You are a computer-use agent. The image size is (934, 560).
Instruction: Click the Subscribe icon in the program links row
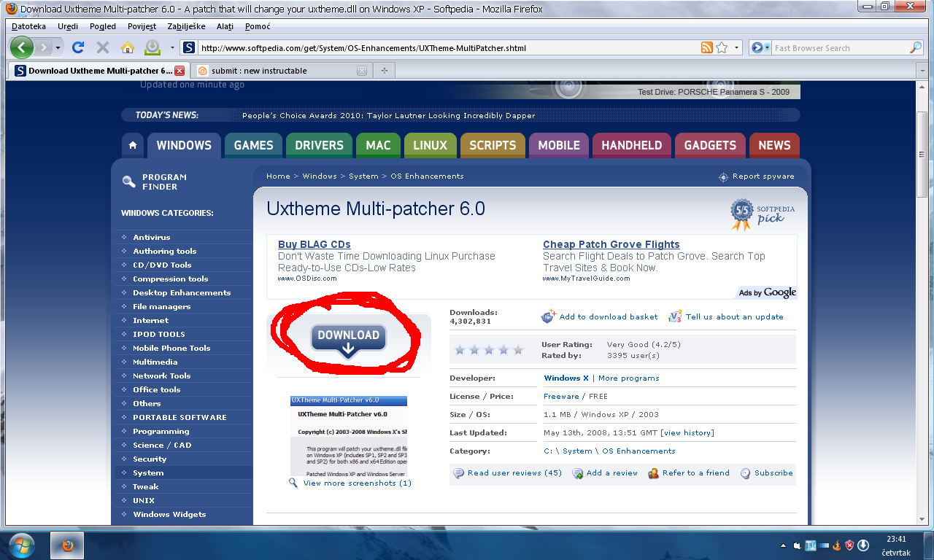745,473
